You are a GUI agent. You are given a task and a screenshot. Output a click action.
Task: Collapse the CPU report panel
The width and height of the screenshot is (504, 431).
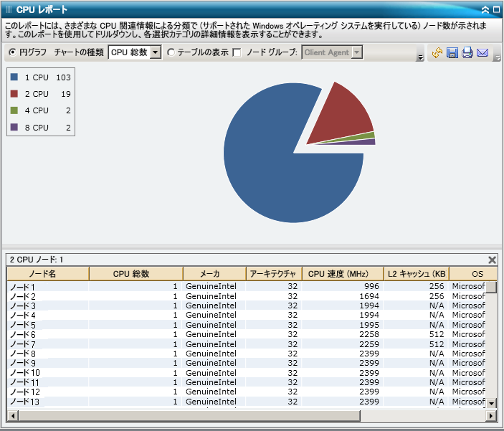[x=485, y=9]
